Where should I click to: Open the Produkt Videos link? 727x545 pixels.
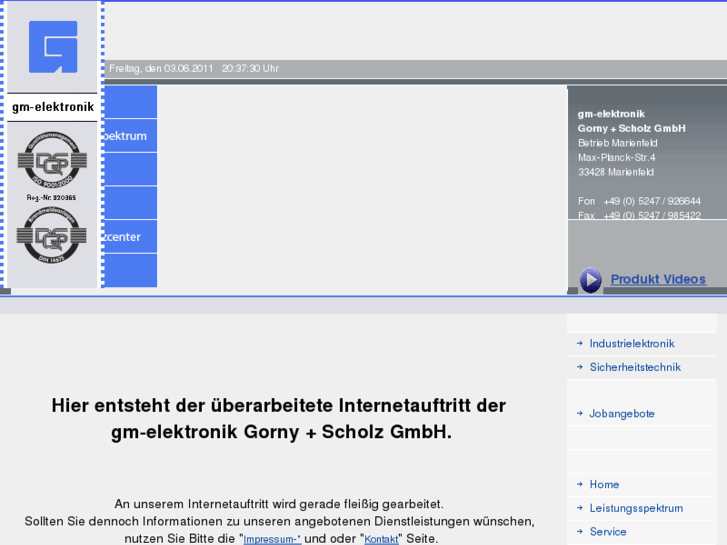coord(658,279)
